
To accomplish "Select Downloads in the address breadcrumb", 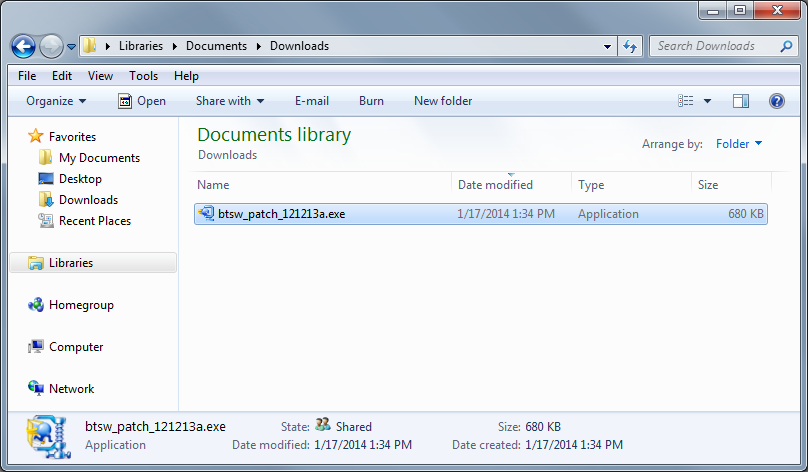I will pos(299,46).
